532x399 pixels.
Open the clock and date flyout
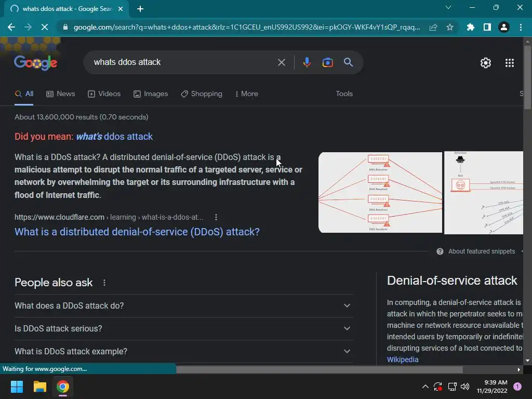(492, 387)
